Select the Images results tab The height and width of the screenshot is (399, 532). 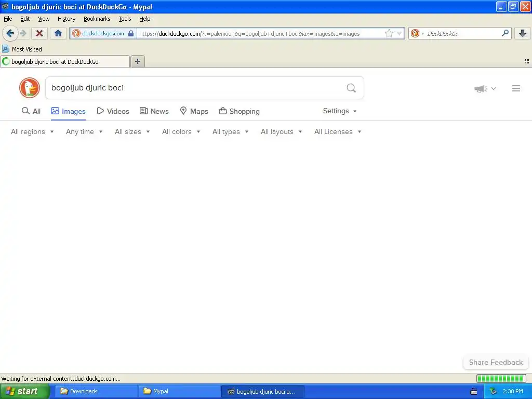(x=68, y=111)
